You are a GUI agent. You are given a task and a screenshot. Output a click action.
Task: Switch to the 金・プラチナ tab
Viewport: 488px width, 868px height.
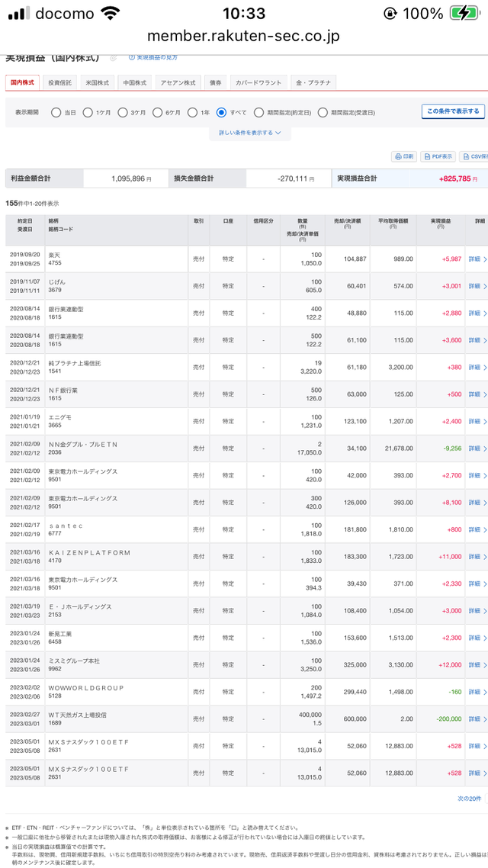pos(313,82)
